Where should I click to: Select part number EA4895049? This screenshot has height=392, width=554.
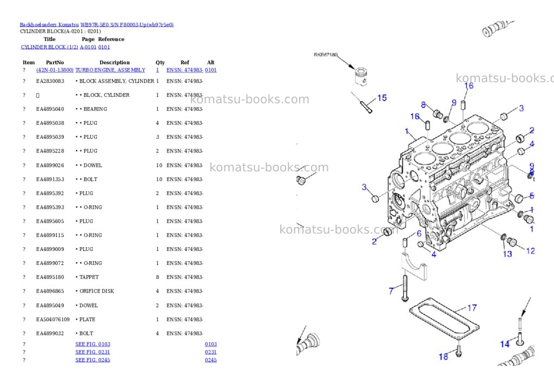coord(50,305)
